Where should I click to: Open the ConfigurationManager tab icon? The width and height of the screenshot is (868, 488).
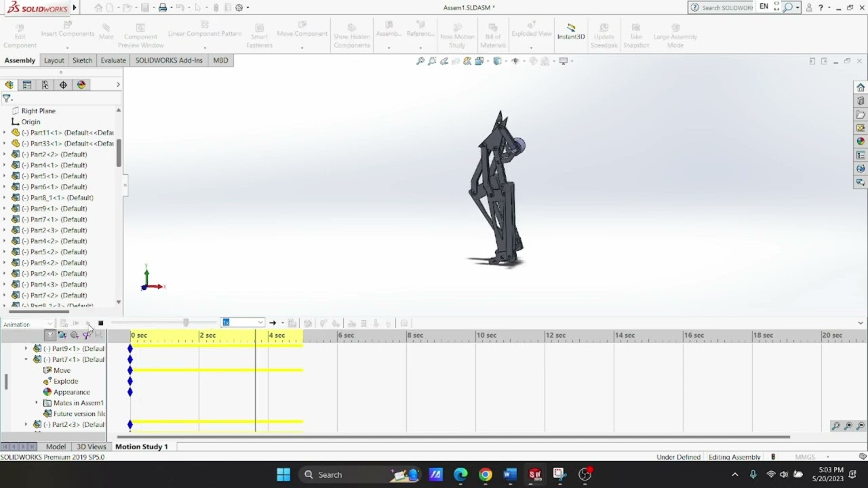45,85
